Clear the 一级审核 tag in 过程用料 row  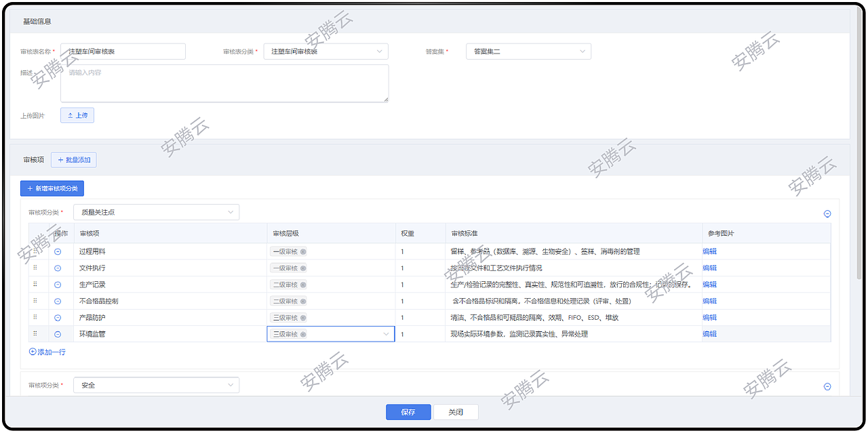(x=303, y=251)
